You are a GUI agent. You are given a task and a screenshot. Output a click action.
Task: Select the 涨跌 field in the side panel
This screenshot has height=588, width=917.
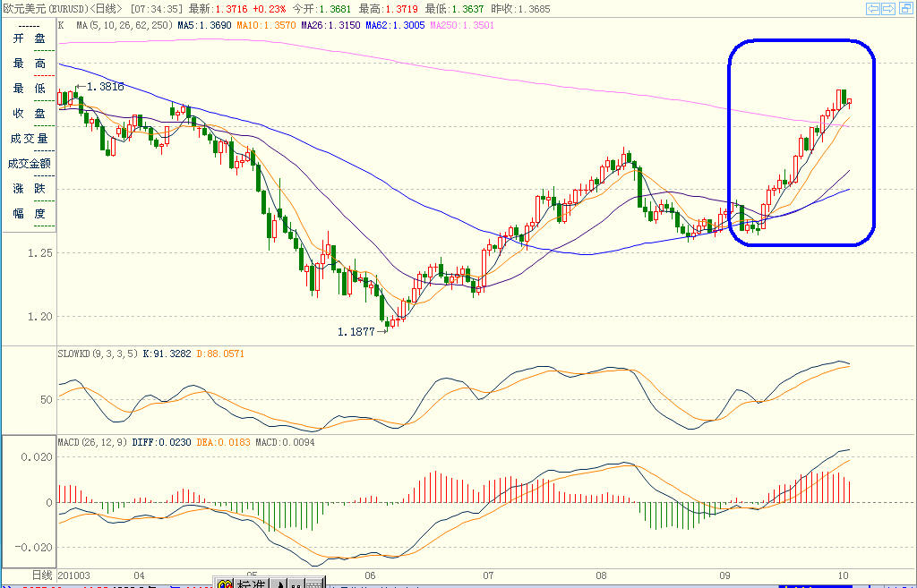30,189
